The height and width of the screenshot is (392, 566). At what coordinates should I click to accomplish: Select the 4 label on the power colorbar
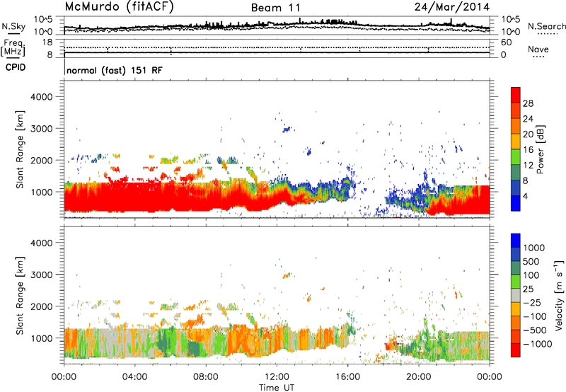[x=526, y=196]
